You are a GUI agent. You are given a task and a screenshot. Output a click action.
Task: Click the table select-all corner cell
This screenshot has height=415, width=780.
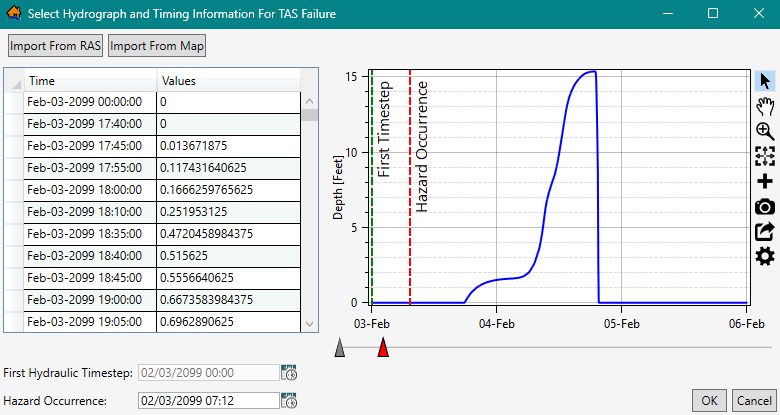coord(14,81)
